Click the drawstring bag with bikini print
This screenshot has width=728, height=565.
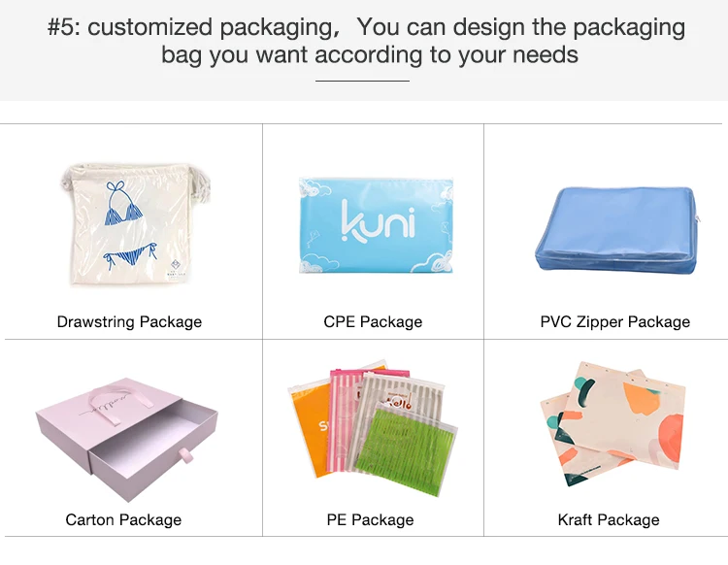click(135, 224)
